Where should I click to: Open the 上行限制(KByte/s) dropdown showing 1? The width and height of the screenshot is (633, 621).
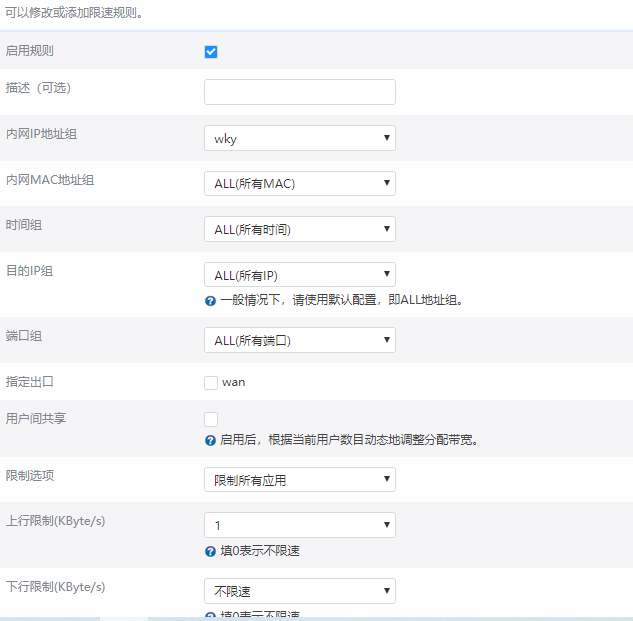tap(300, 525)
